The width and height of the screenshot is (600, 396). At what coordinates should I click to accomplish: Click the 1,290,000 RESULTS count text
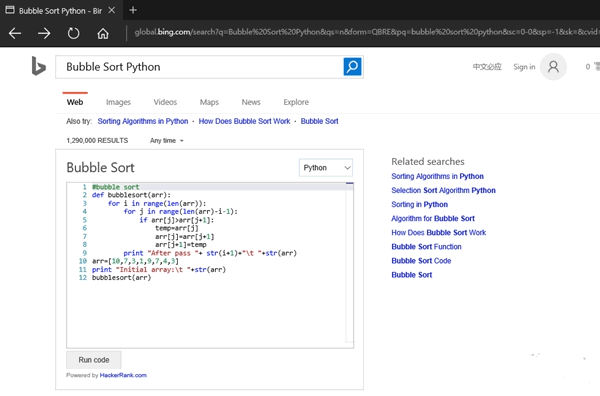click(97, 140)
